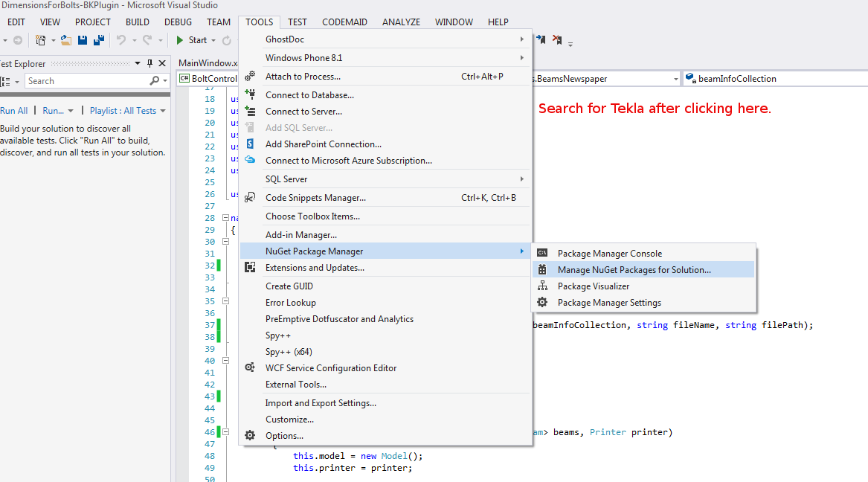Select the NuGet Package Manager menu item
The image size is (868, 482).
pos(385,251)
